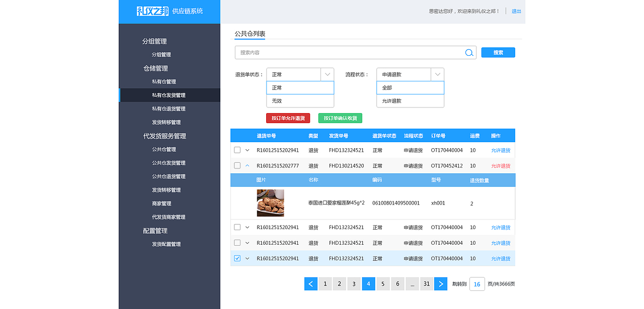
Task: Open 私有仓退货管理 in the sidebar
Action: click(169, 109)
